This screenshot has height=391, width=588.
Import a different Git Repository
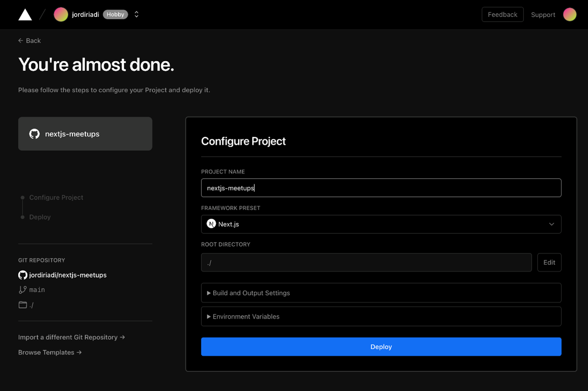pos(72,337)
